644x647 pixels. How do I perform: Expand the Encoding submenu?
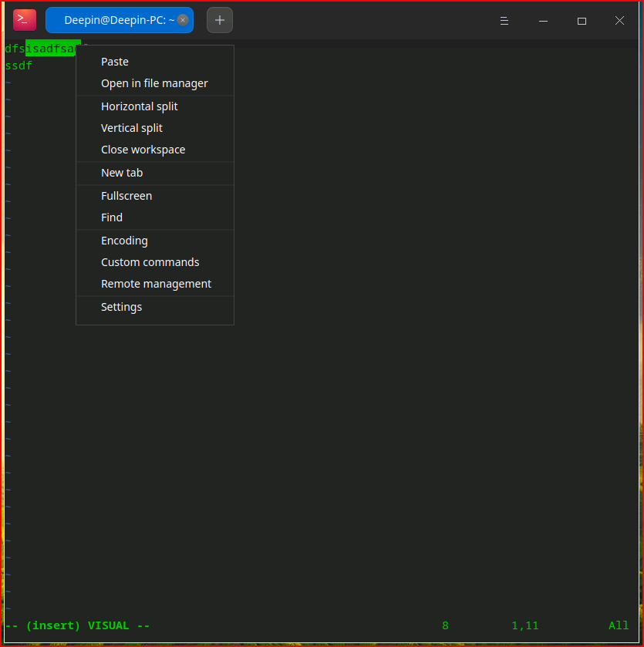pyautogui.click(x=155, y=241)
